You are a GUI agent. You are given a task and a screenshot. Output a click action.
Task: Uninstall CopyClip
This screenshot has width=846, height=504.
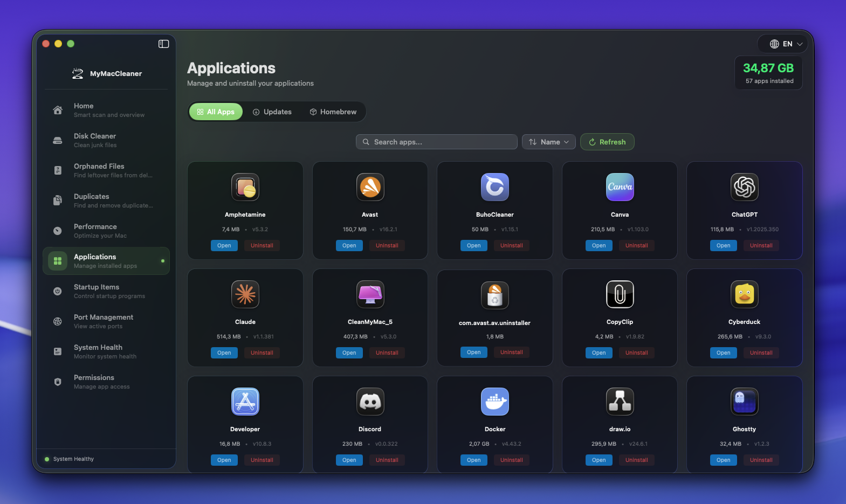[637, 353]
